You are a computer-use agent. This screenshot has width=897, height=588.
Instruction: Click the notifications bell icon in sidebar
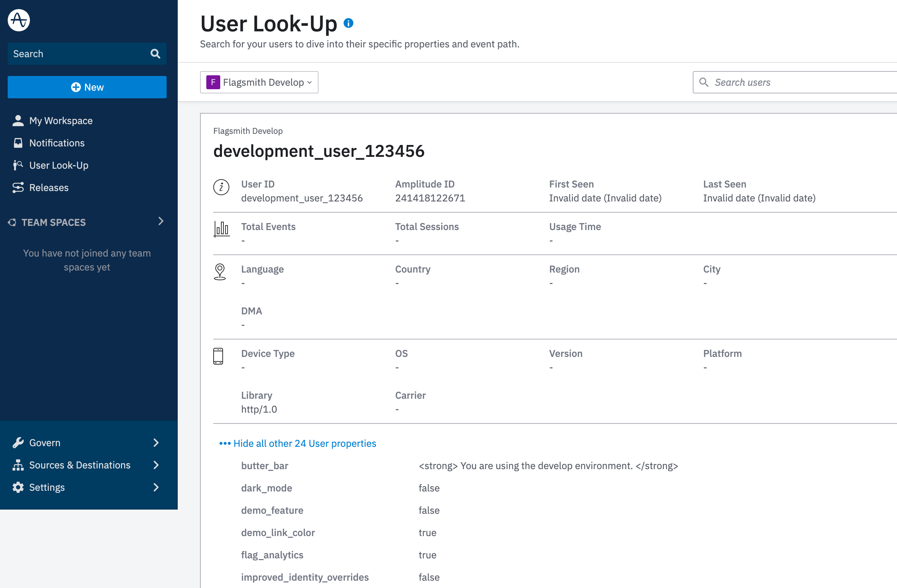click(x=18, y=143)
